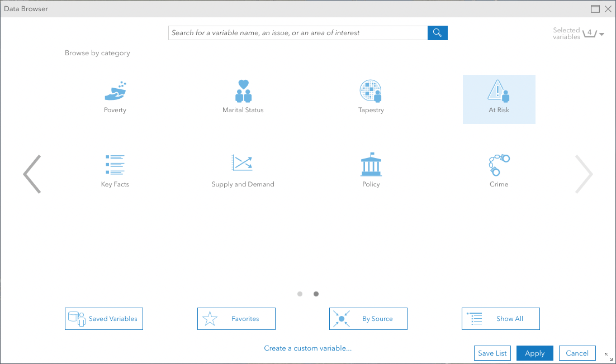Image resolution: width=616 pixels, height=364 pixels.
Task: Browse variables By Source
Action: [x=368, y=319]
